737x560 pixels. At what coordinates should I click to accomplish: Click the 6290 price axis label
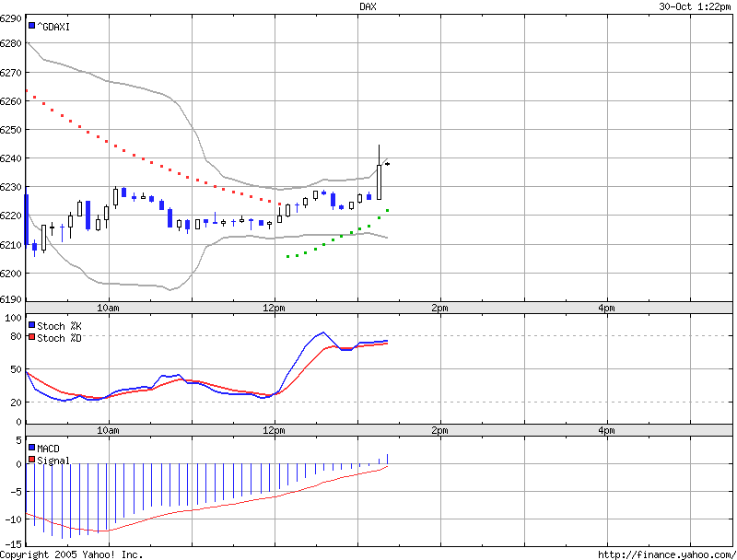pos(10,18)
